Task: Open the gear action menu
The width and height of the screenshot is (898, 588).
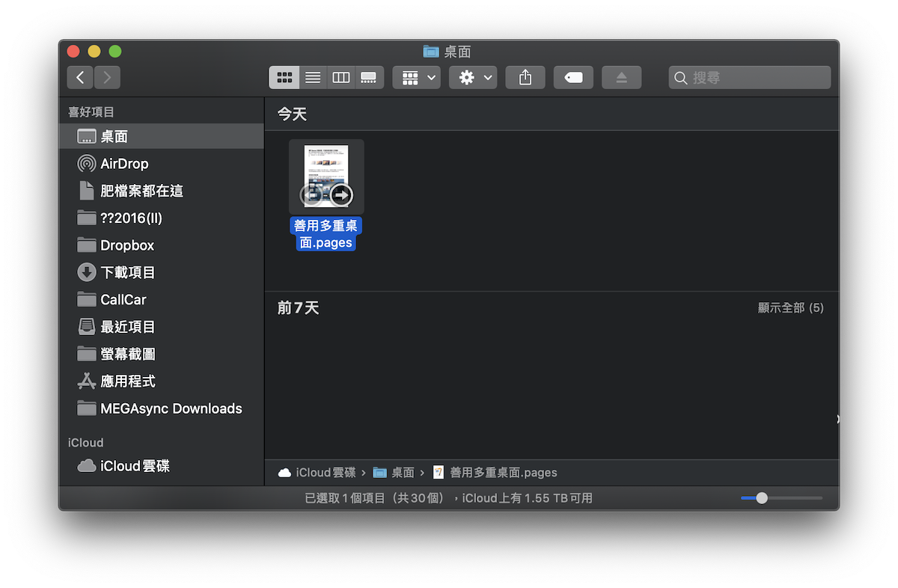Action: tap(473, 77)
